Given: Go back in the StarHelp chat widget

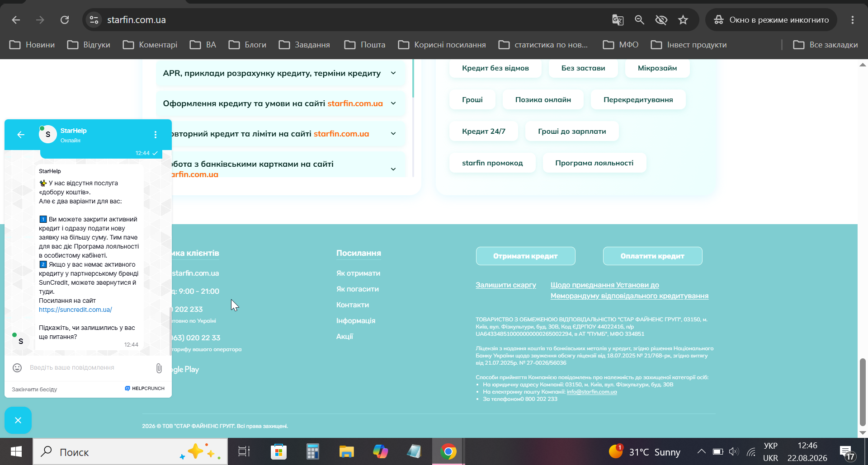Looking at the screenshot, I should (21, 135).
